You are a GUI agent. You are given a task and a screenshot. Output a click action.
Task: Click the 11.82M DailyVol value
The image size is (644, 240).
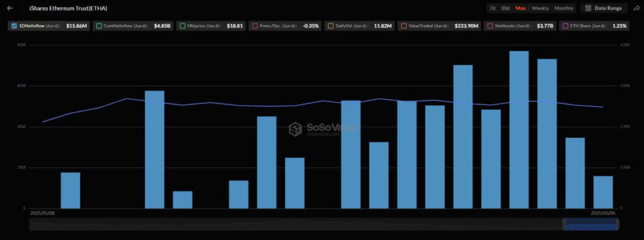click(x=383, y=26)
